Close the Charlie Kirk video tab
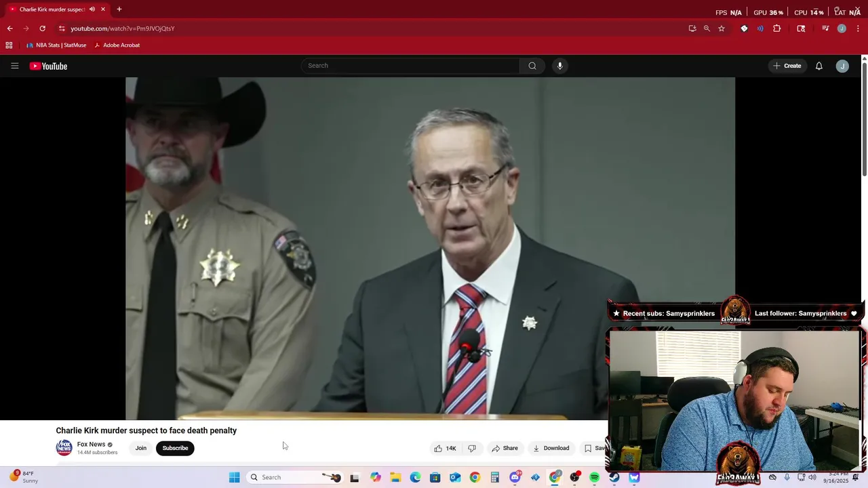The height and width of the screenshot is (488, 868). [103, 9]
